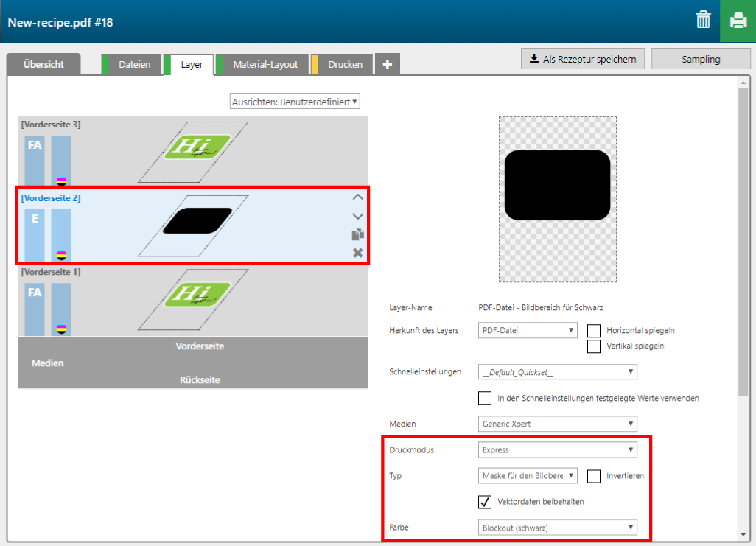Click Als Rezeptur speichern button
This screenshot has height=546, width=756.
582,59
